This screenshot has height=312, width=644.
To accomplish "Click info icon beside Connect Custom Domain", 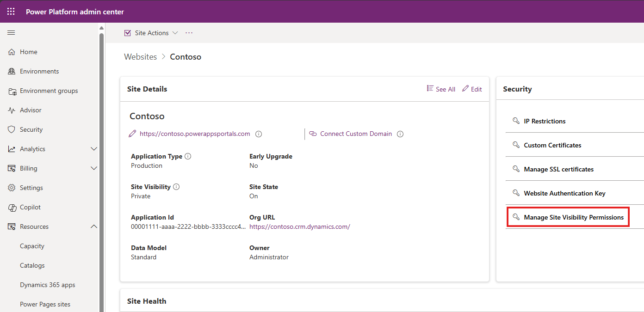I will tap(400, 134).
